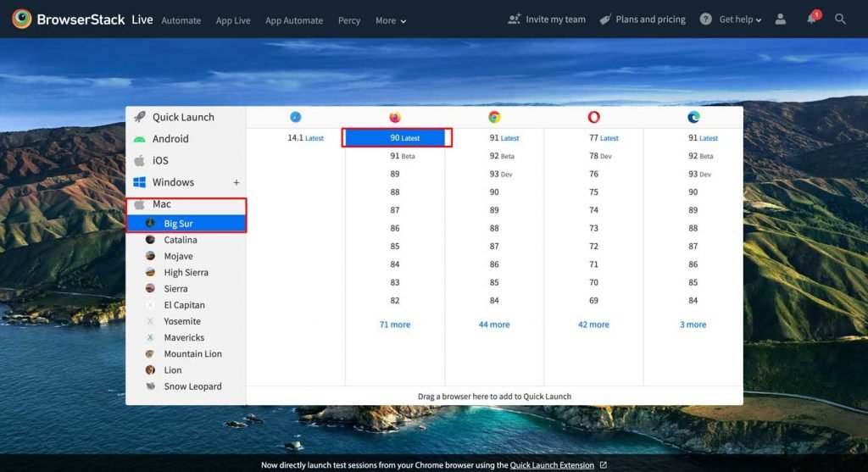
Task: Click the Opera browser column icon
Action: [593, 118]
